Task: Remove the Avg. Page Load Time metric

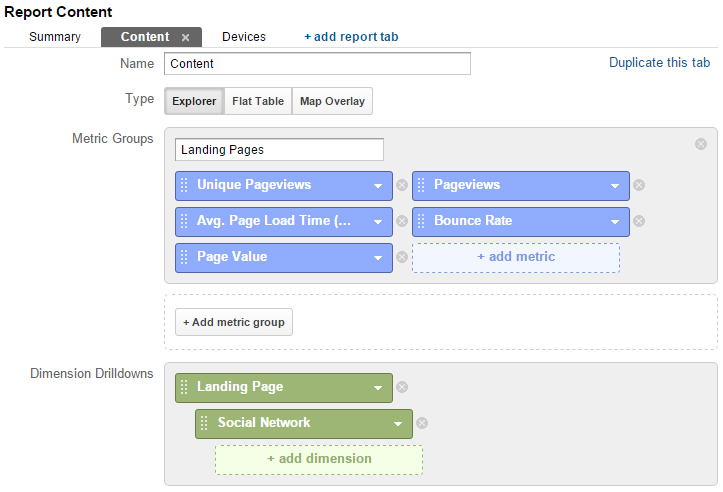Action: click(x=402, y=221)
